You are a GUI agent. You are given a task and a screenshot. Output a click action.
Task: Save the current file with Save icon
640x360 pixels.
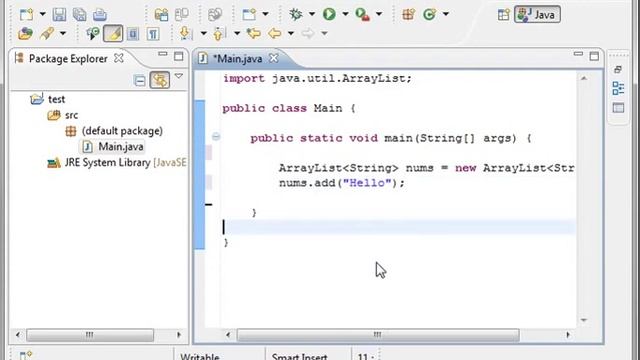pyautogui.click(x=60, y=15)
